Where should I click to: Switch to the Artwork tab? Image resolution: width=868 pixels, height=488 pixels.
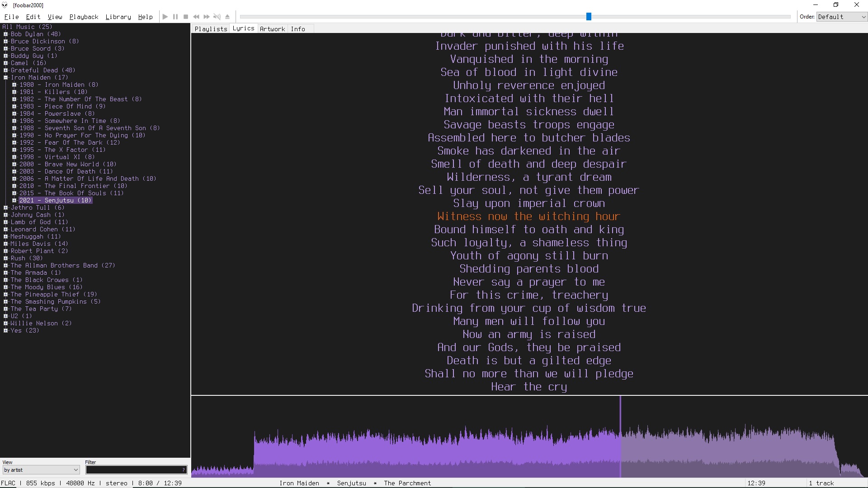click(x=272, y=29)
